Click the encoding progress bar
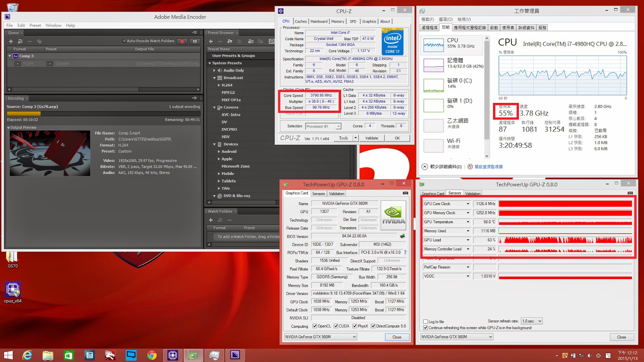The image size is (644, 362). click(103, 113)
